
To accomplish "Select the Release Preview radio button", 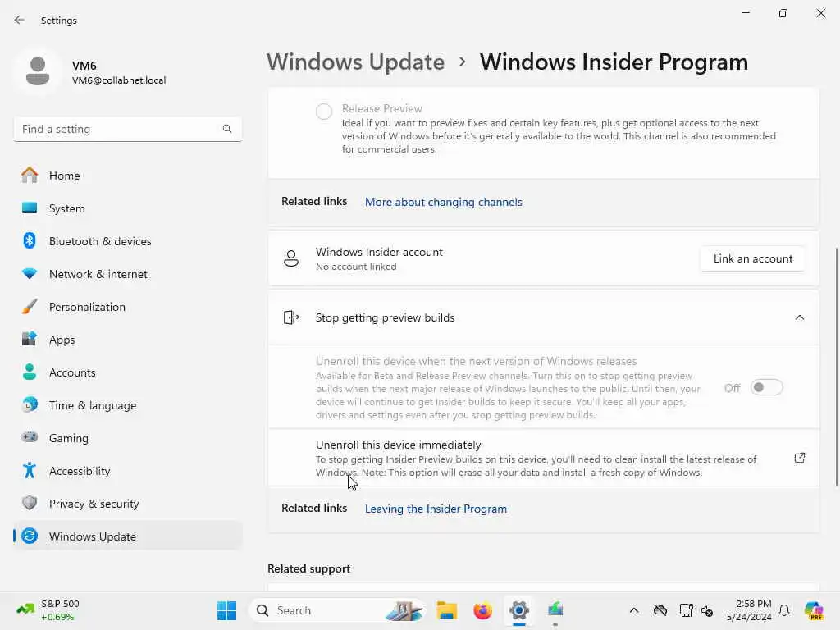I will 323,112.
